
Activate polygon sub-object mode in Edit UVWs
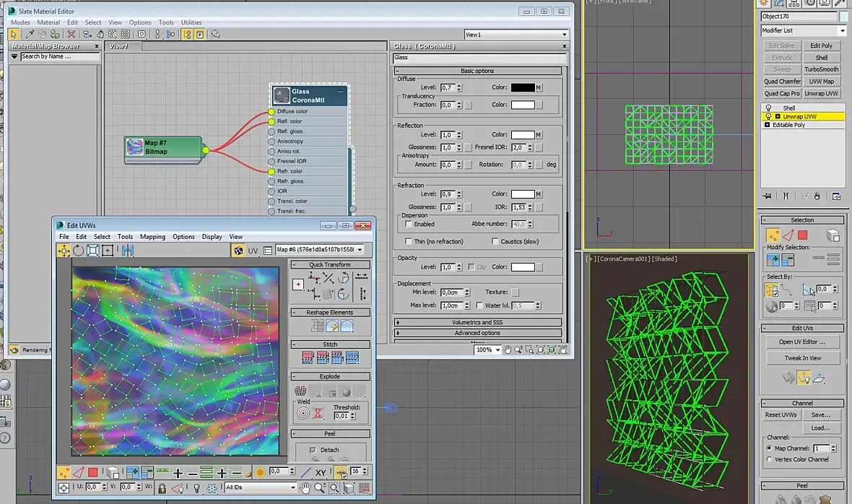click(93, 473)
